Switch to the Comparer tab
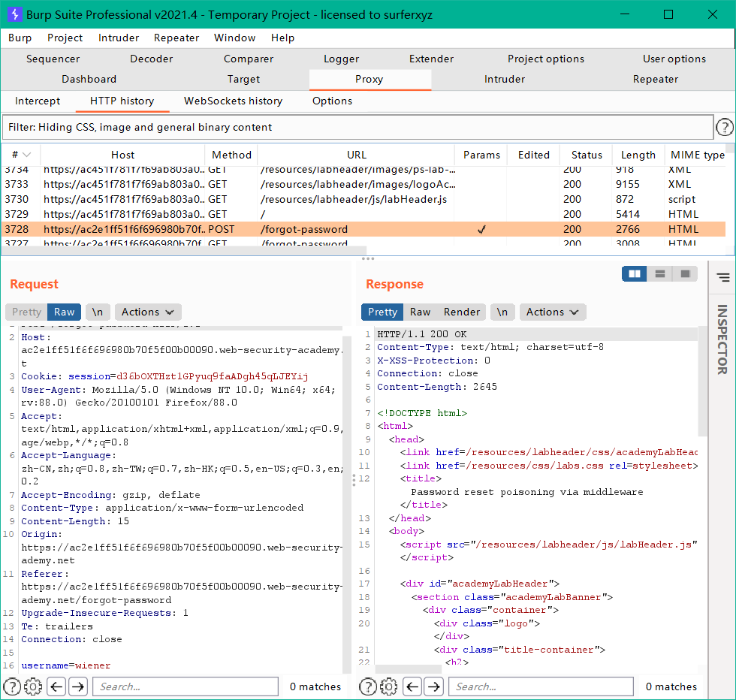This screenshot has width=736, height=700. click(249, 59)
